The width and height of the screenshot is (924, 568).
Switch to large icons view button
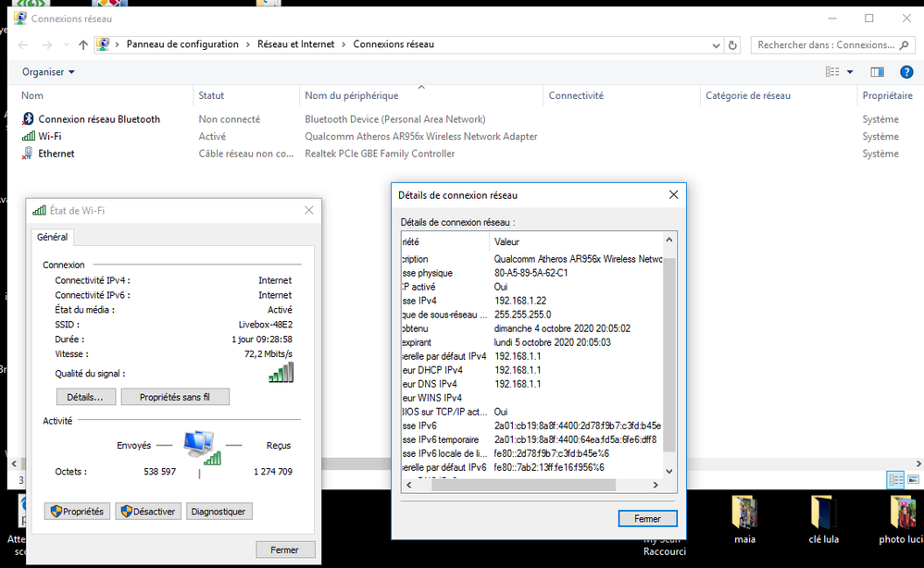(x=914, y=479)
